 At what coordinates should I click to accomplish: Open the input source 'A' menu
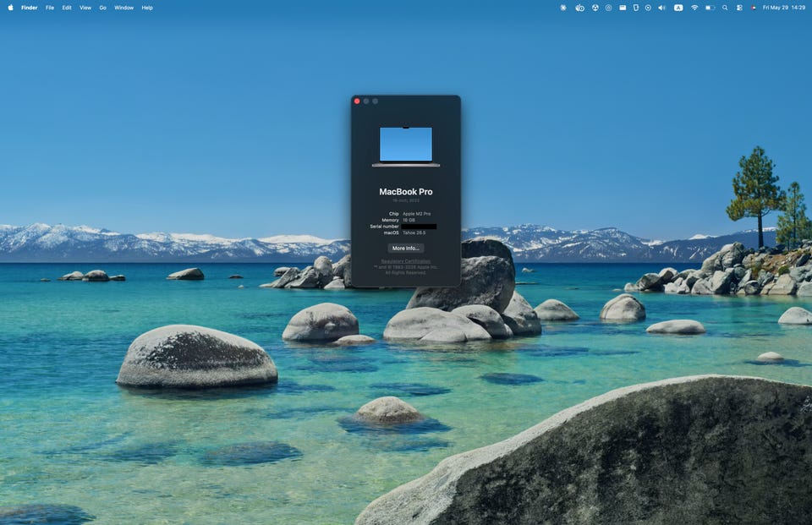[x=678, y=8]
